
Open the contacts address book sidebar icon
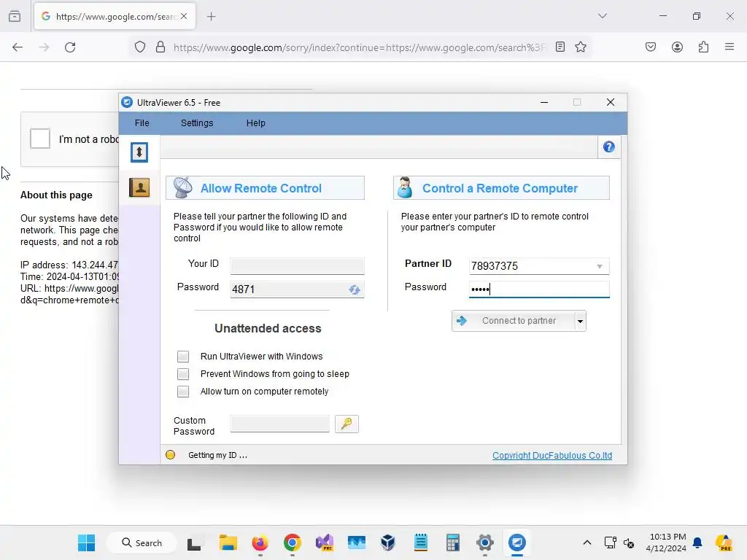pyautogui.click(x=139, y=187)
